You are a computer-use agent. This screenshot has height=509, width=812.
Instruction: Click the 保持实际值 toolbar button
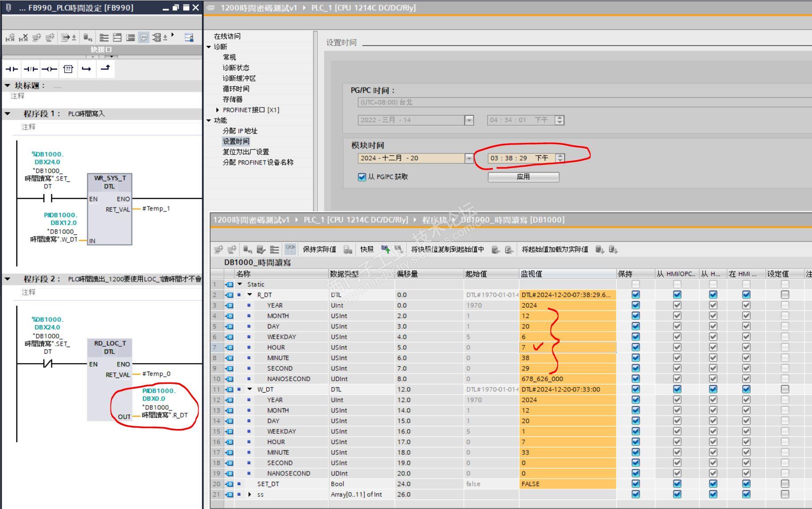(x=319, y=249)
